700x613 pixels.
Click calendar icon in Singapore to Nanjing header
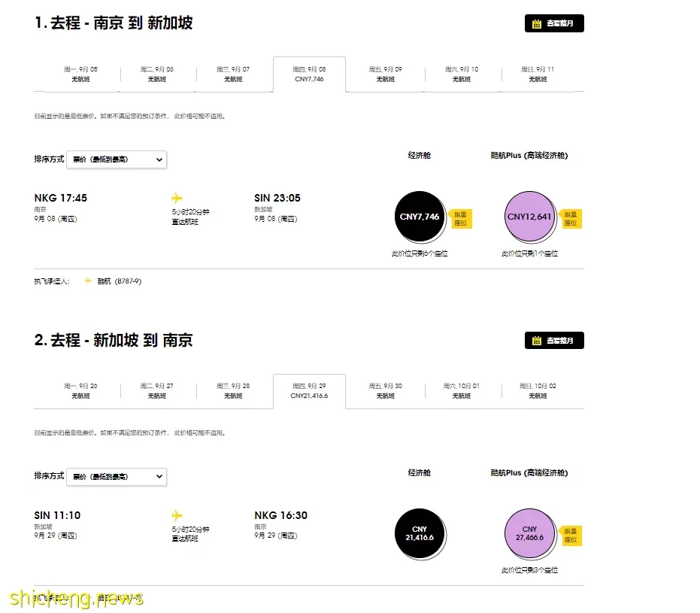click(537, 341)
